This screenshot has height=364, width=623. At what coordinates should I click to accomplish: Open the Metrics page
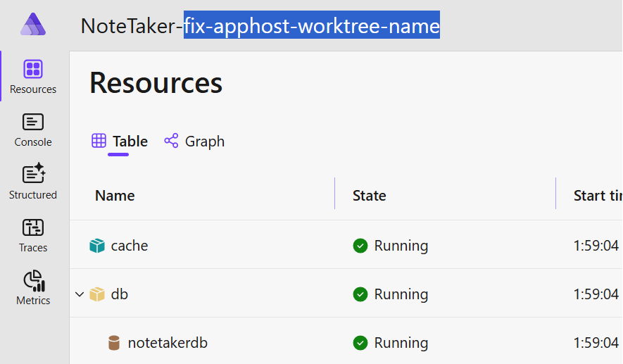[x=33, y=288]
